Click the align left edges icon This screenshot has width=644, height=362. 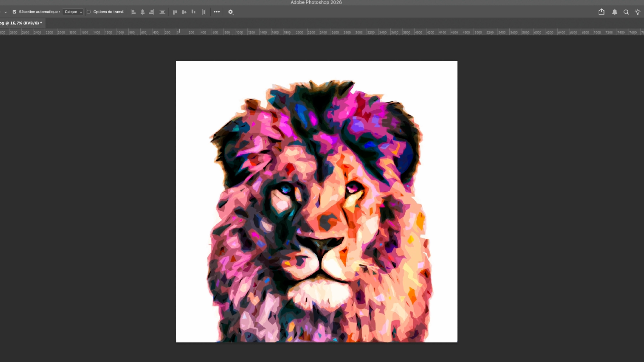(133, 12)
